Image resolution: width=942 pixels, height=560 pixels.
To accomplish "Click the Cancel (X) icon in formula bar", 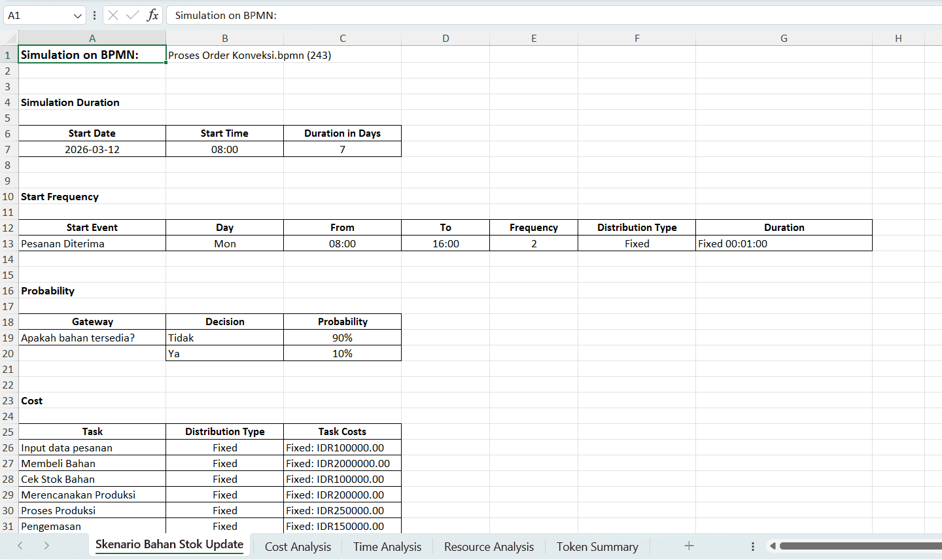I will 111,15.
